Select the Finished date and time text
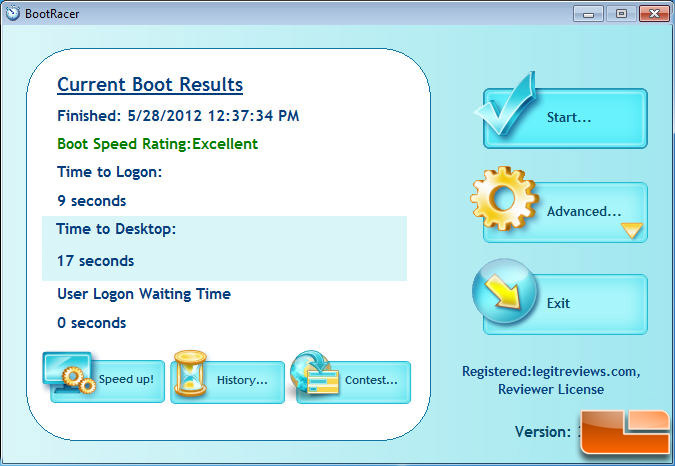 coord(178,116)
